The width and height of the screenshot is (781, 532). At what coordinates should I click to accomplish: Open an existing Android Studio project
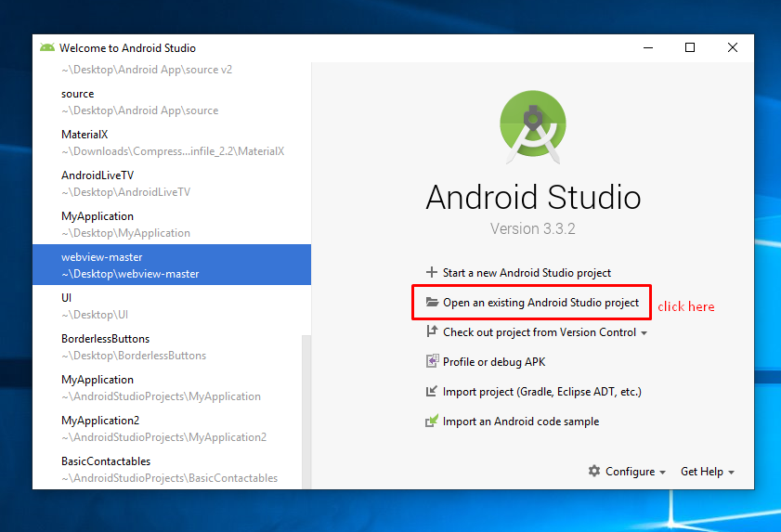click(532, 303)
